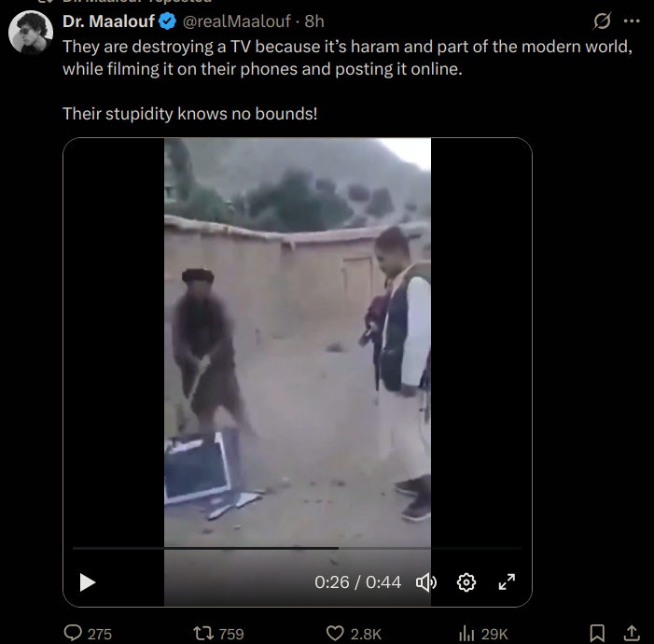Viewport: 654px width, 644px height.
Task: View post analytics showing 29K
Action: coord(483,634)
